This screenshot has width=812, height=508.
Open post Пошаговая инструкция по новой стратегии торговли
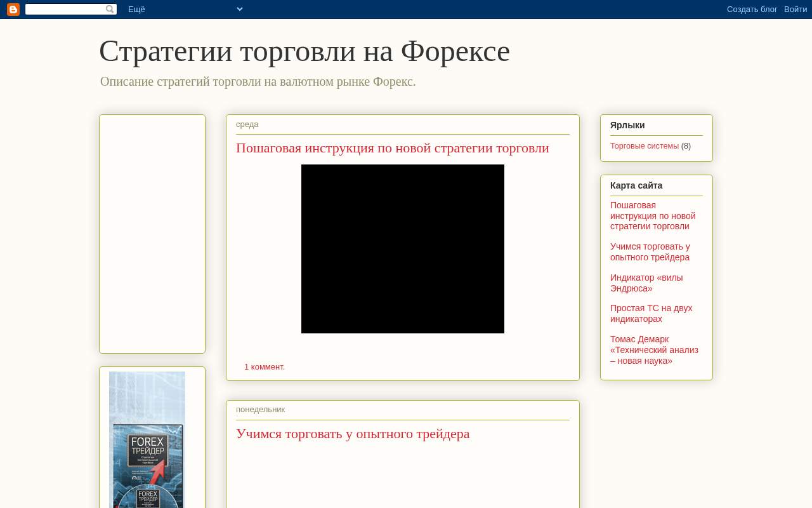coord(393,148)
